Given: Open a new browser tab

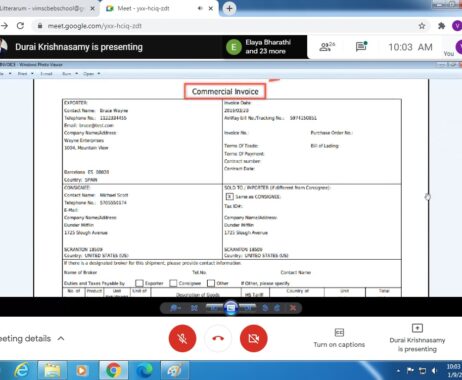Looking at the screenshot, I should click(229, 9).
